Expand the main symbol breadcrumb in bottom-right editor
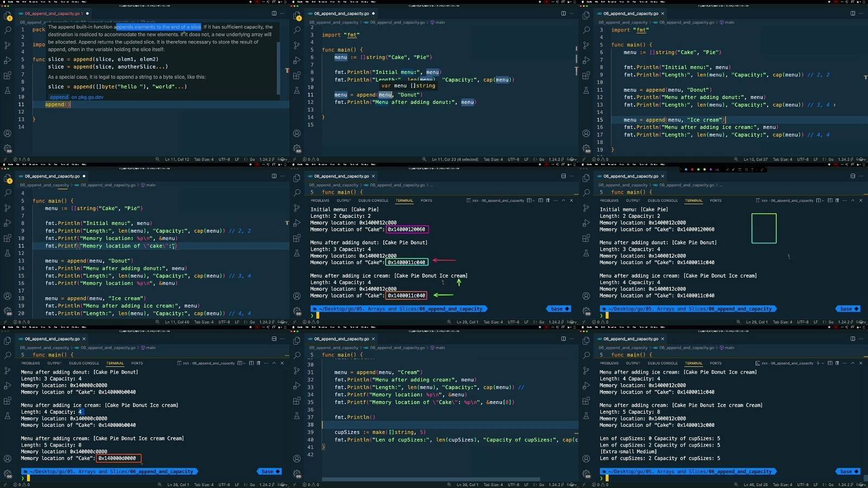The image size is (868, 488). tap(729, 348)
